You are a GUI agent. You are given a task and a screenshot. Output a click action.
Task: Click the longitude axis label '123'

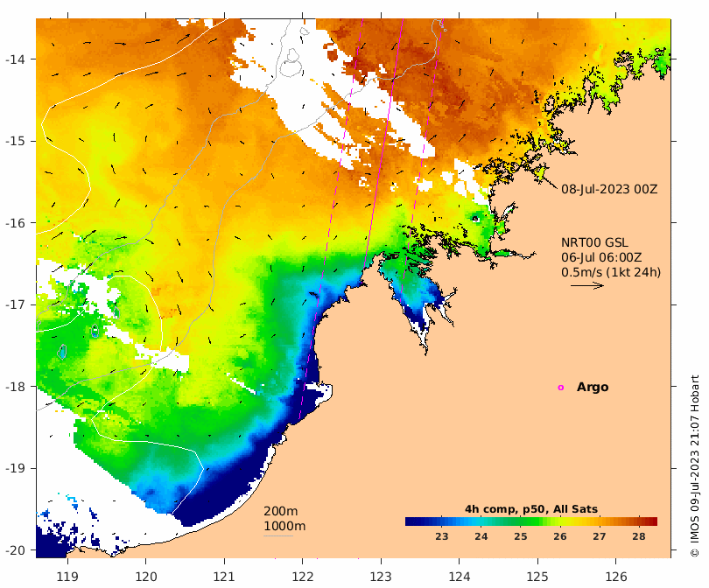381,577
